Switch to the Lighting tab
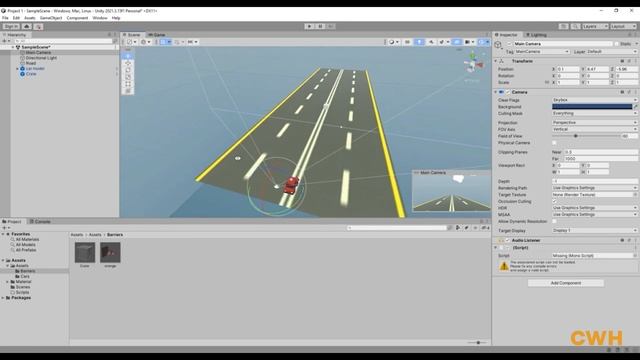The height and width of the screenshot is (360, 640). [536, 35]
